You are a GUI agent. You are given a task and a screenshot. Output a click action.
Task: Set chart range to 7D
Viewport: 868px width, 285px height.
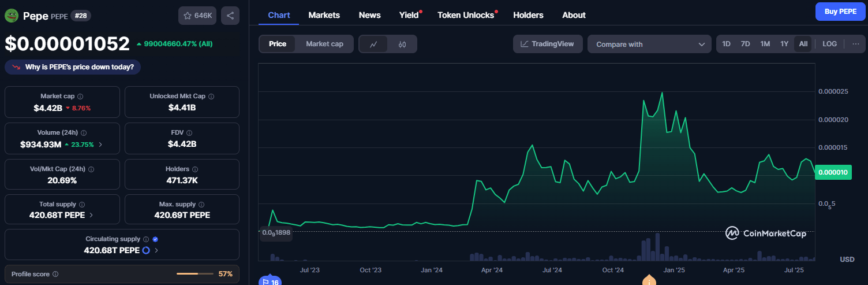click(745, 44)
